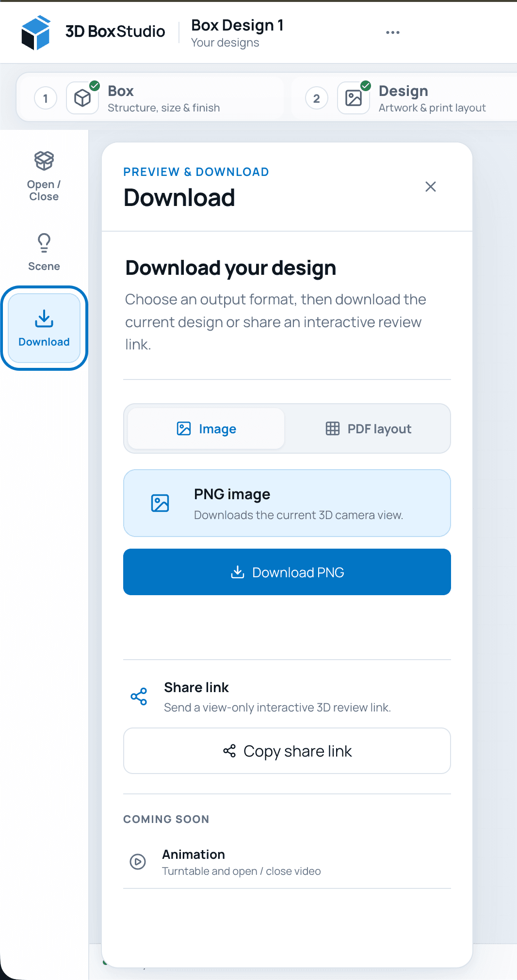Click the Share link icon
This screenshot has width=517, height=980.
click(x=139, y=696)
